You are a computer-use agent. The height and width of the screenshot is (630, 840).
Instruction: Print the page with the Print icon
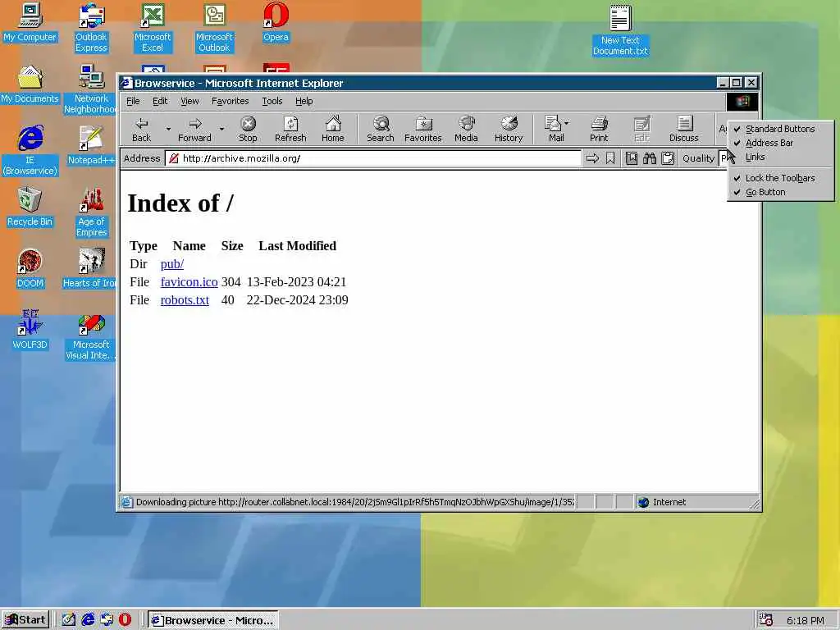pyautogui.click(x=599, y=129)
